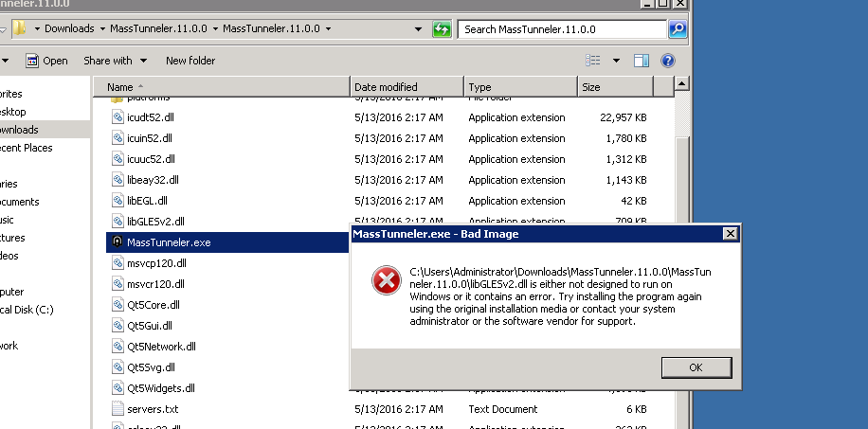Viewport: 868px width, 429px height.
Task: Select the Qt5Core.dll file icon
Action: [118, 304]
